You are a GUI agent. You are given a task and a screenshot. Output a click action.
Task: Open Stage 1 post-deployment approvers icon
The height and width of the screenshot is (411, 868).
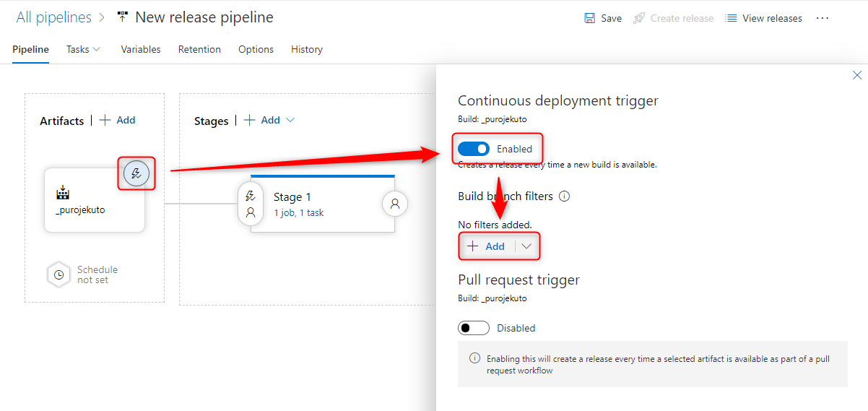395,204
